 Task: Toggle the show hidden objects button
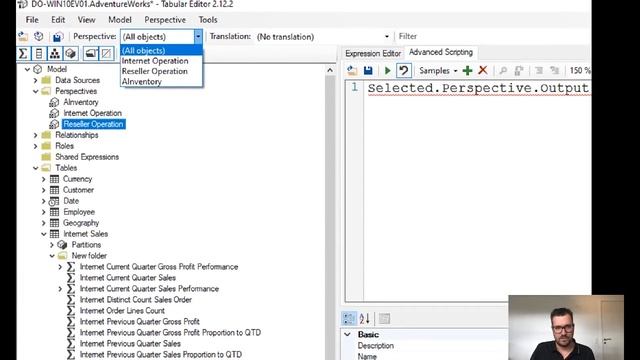[x=106, y=53]
